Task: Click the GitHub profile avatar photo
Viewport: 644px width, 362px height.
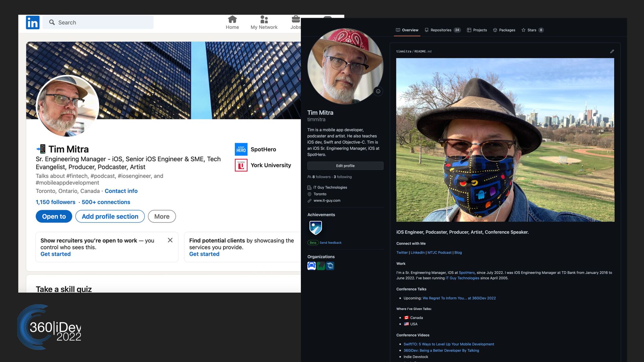Action: [x=345, y=66]
